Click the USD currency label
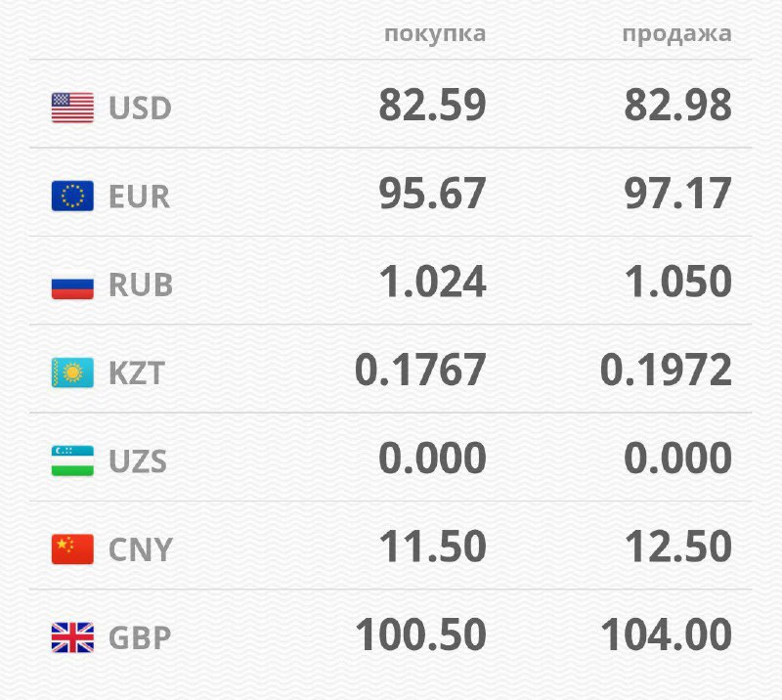The width and height of the screenshot is (782, 700). (x=140, y=108)
